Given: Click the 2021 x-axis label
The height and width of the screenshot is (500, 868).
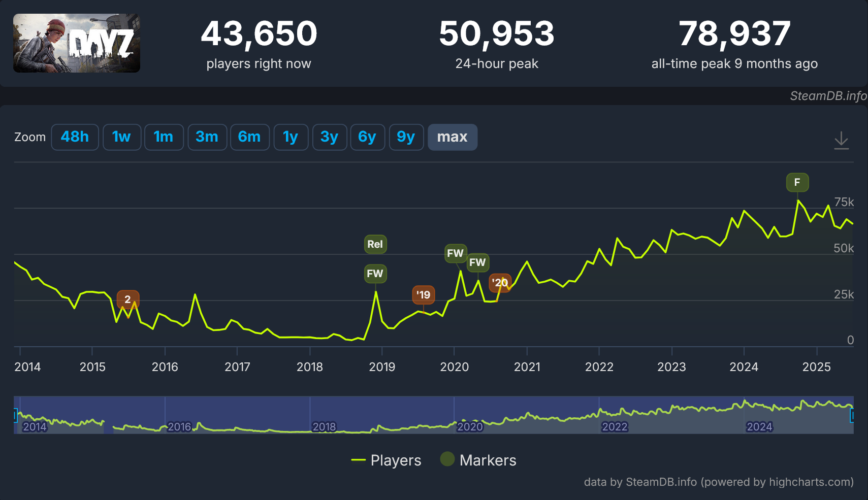Looking at the screenshot, I should tap(527, 367).
